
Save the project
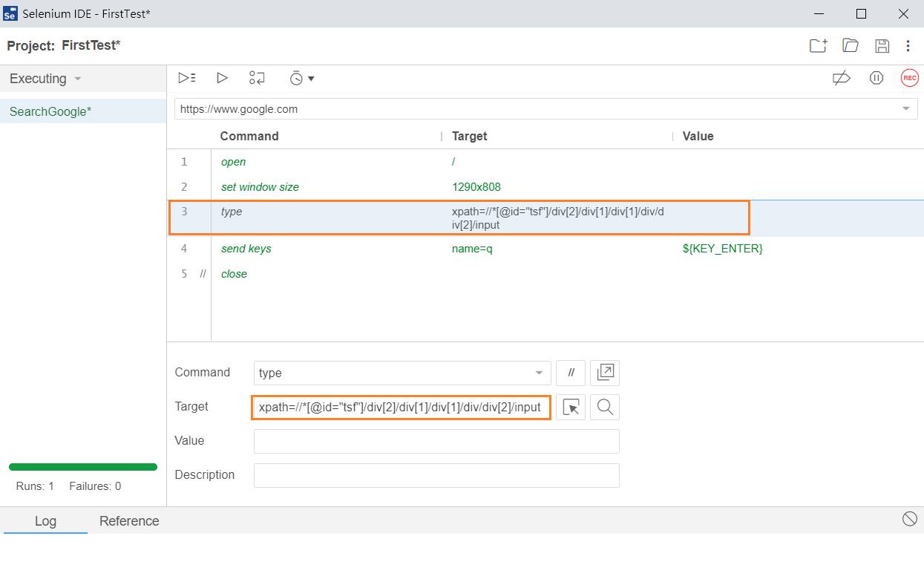[x=882, y=46]
